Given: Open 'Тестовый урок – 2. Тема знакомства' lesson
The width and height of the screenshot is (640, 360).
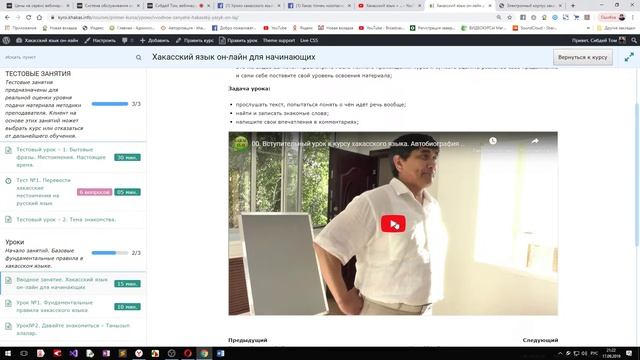Looking at the screenshot, I should 66,220.
